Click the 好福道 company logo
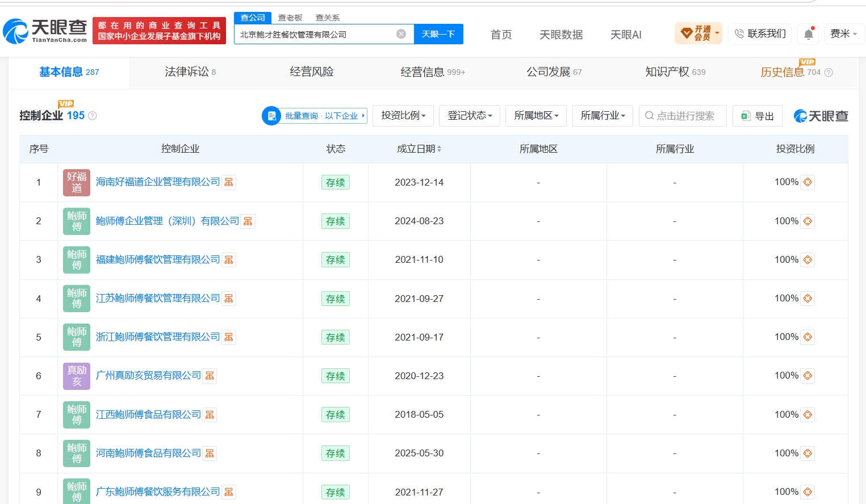866x504 pixels. coord(77,182)
